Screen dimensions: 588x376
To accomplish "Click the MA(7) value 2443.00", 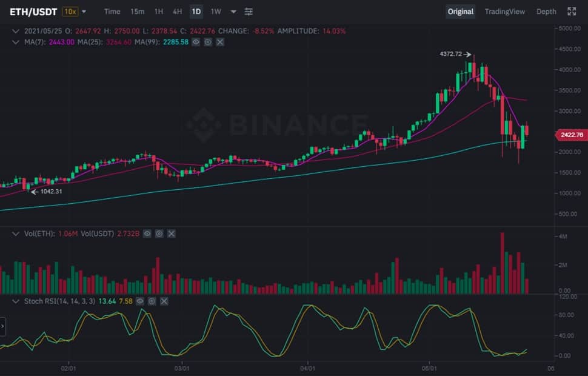I will (61, 42).
